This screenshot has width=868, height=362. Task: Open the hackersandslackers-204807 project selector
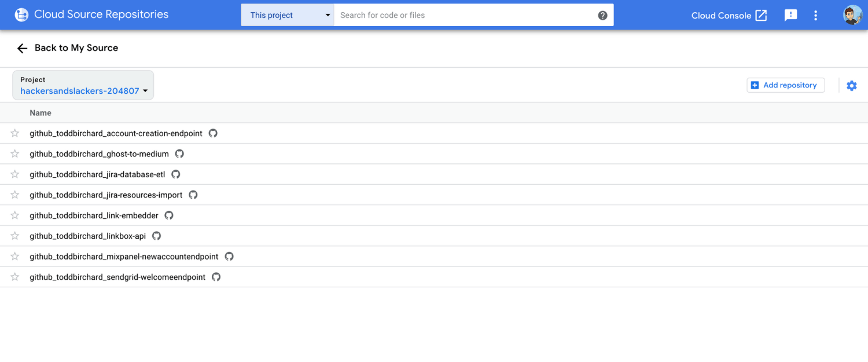pyautogui.click(x=83, y=85)
